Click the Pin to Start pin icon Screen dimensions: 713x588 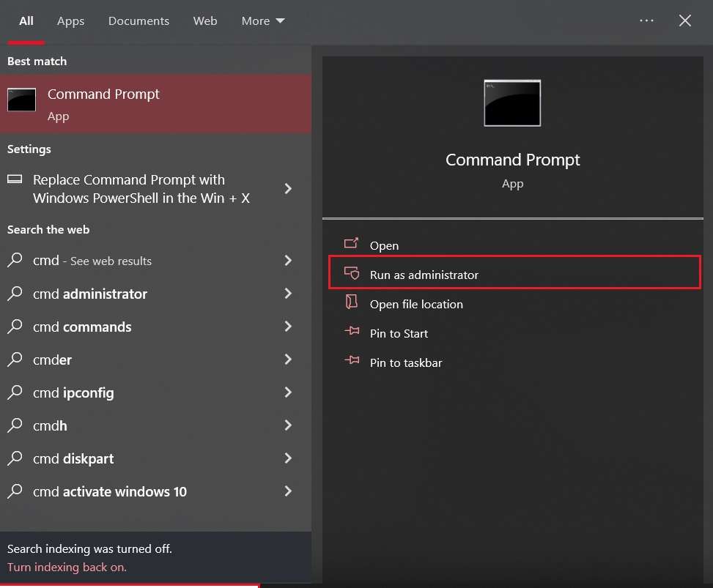click(x=352, y=331)
